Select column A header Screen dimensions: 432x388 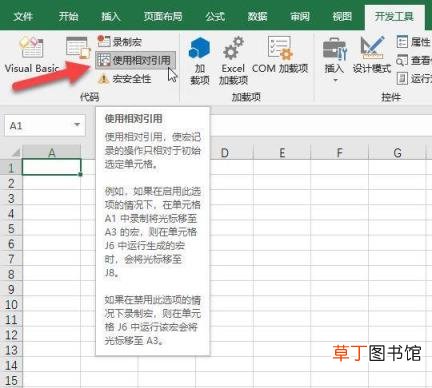pos(52,152)
